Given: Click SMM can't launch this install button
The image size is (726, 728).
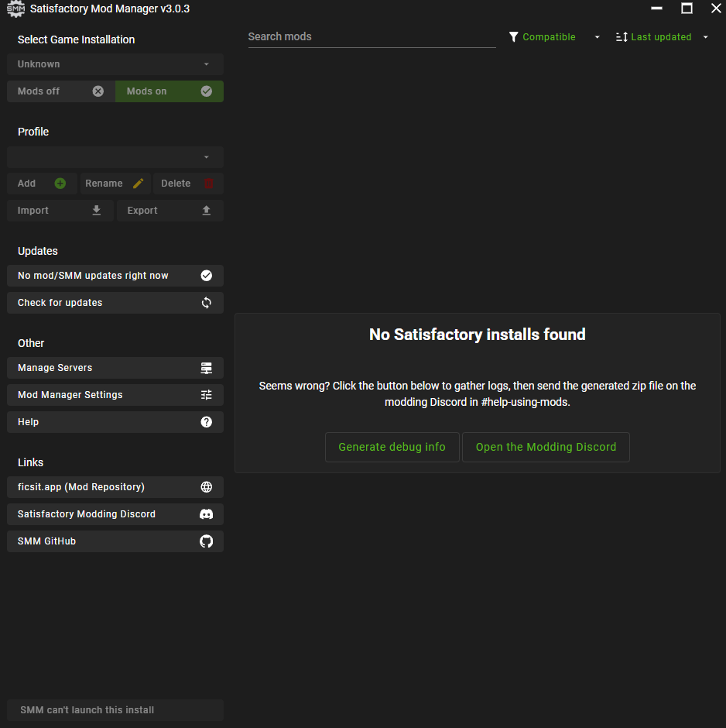Looking at the screenshot, I should click(x=115, y=710).
